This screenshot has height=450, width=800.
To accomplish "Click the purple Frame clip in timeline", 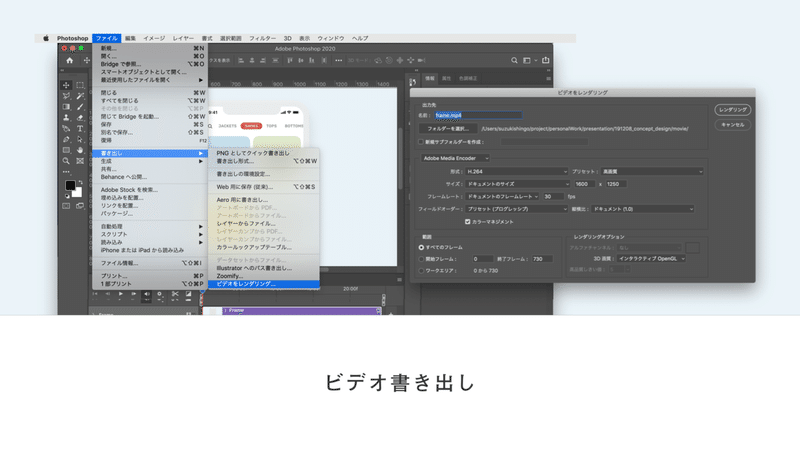I will (302, 310).
